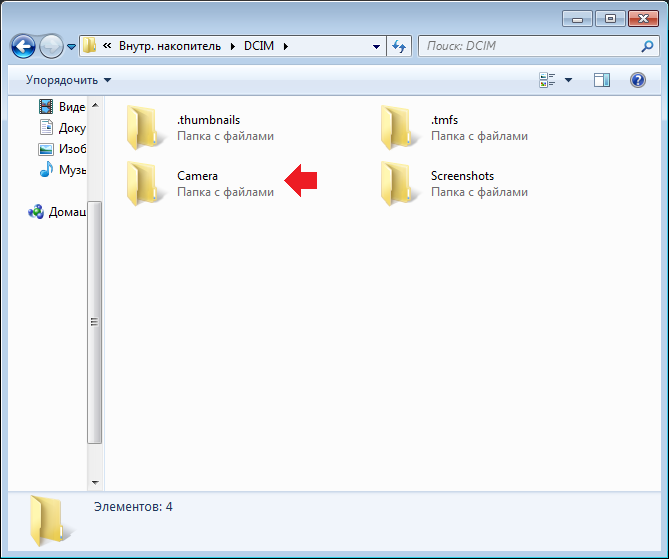The height and width of the screenshot is (559, 669).
Task: Select the .thumbnails folder icon
Action: (144, 128)
